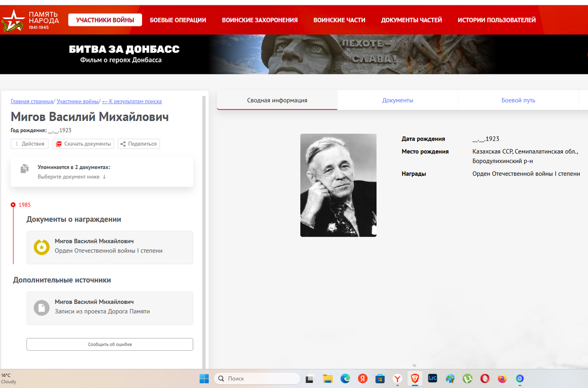Image resolution: width=588 pixels, height=388 pixels.
Task: Click the documents icon beside Упоминается в 2 документах
Action: [24, 169]
